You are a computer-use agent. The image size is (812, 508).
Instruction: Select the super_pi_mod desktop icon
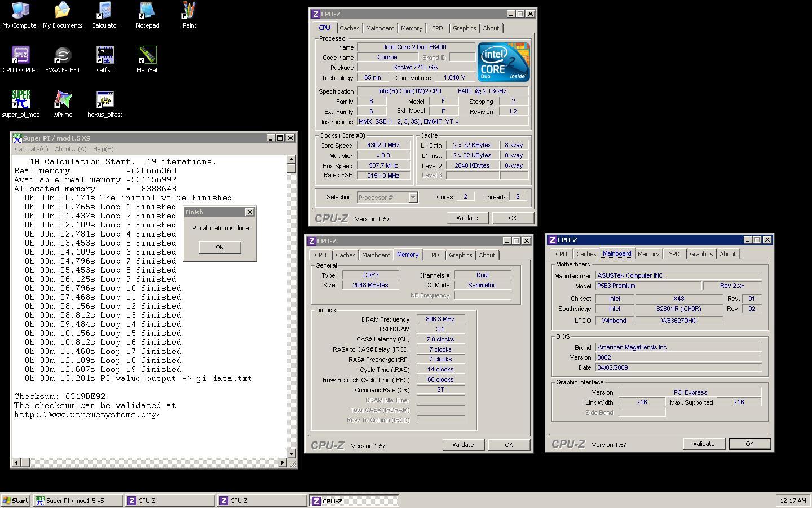tap(20, 104)
